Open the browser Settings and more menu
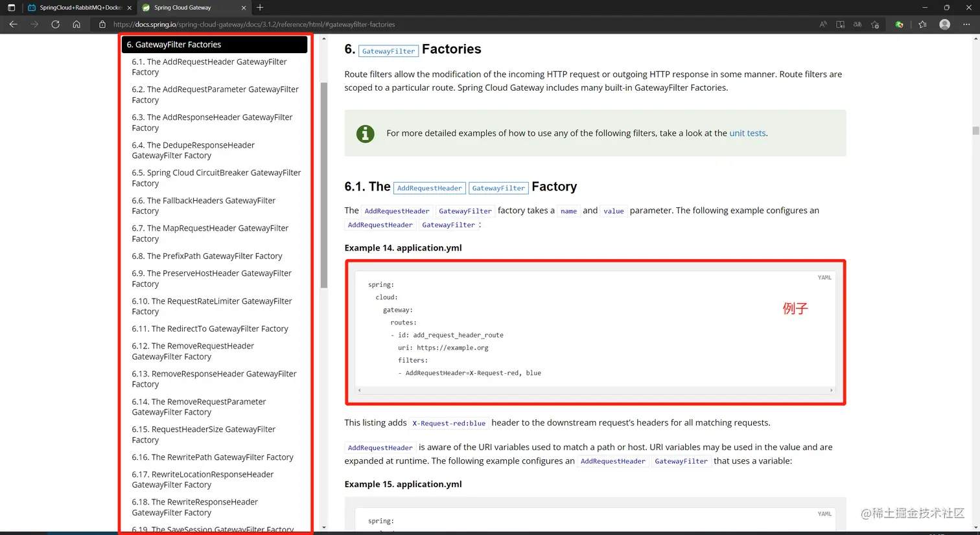The height and width of the screenshot is (535, 980). pos(966,25)
